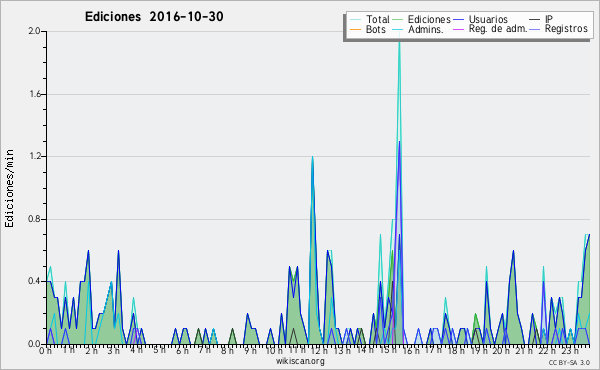Click the y-axis label 'Ediciones/min'
This screenshot has width=600, height=370.
pos(9,188)
